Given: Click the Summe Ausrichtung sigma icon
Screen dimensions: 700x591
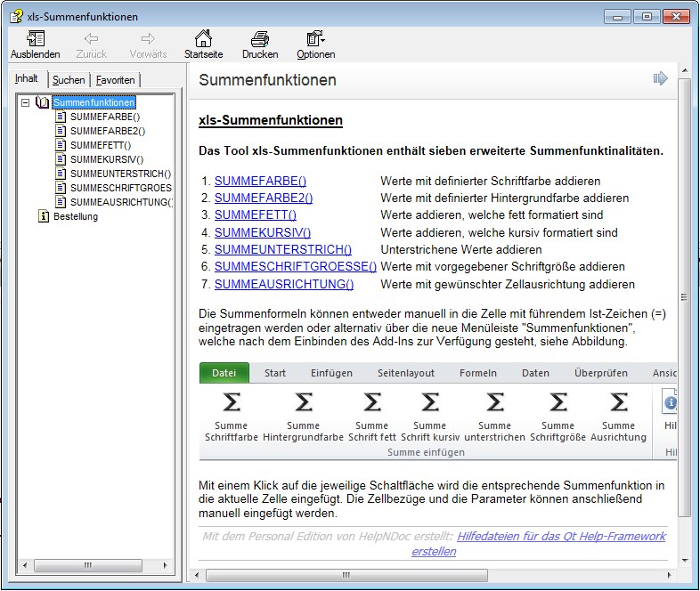Looking at the screenshot, I should tap(618, 402).
